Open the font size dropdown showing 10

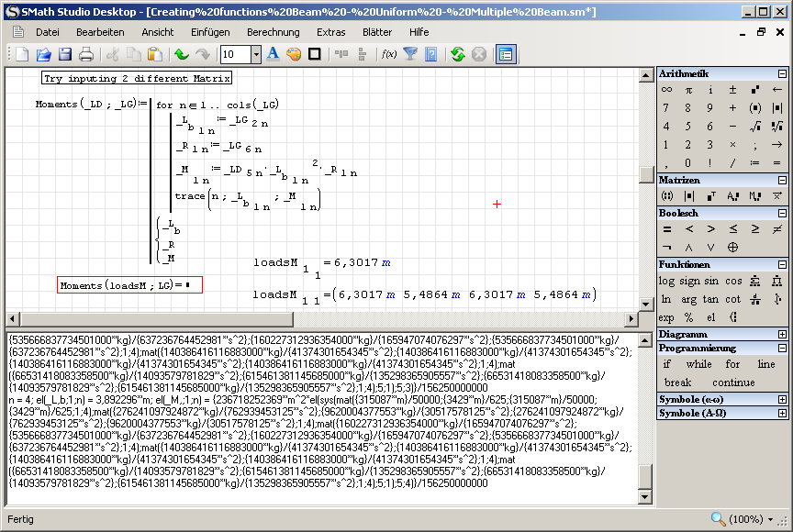(256, 55)
